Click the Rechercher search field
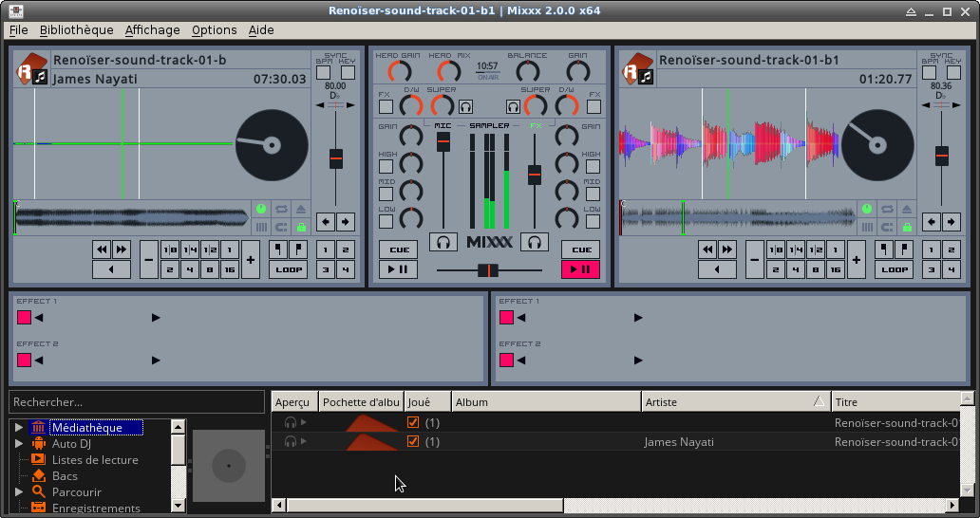The height and width of the screenshot is (518, 980). pos(137,402)
